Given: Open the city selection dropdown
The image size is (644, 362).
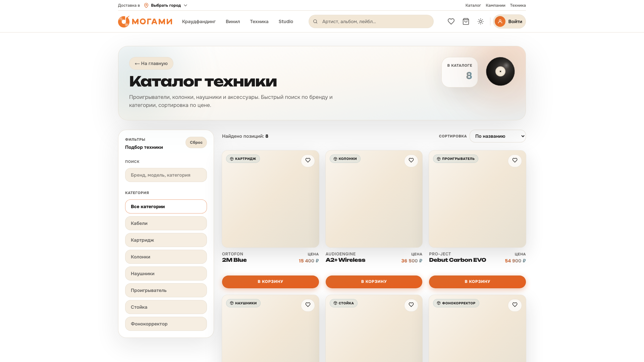Looking at the screenshot, I should [166, 5].
